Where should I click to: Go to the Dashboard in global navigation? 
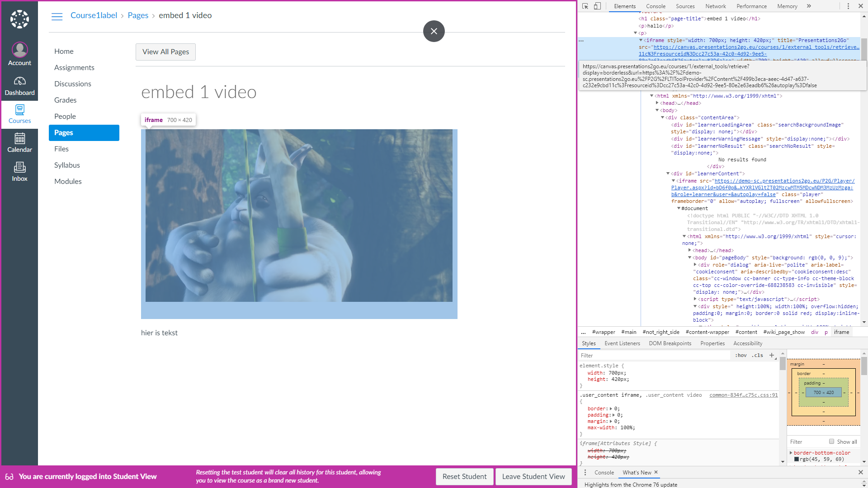[19, 86]
